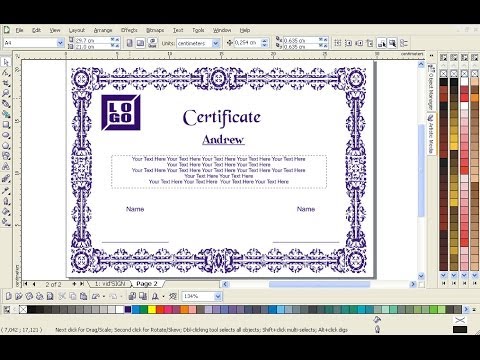Click the New document icon on the standard toolbar
This screenshot has height=360, width=480.
coord(9,296)
